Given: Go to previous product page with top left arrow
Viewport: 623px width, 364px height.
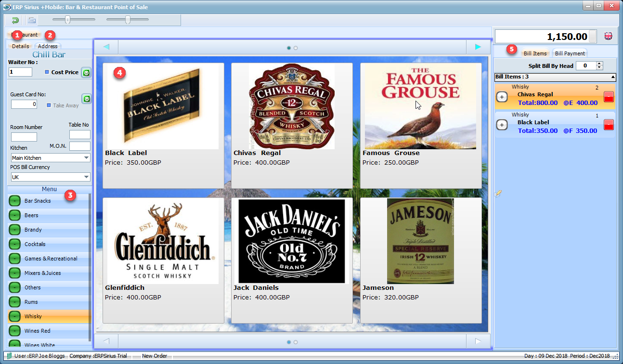Looking at the screenshot, I should (106, 47).
